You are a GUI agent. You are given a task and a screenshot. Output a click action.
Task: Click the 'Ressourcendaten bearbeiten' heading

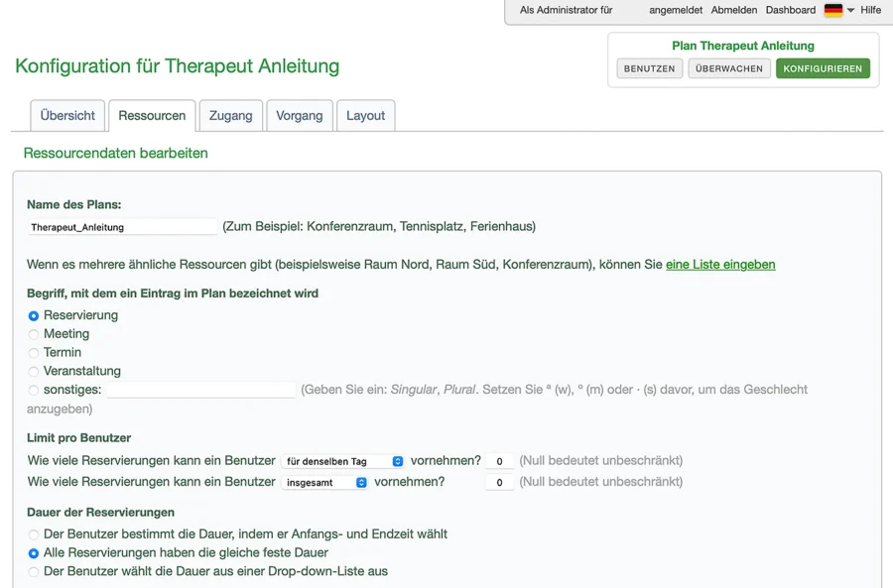116,153
